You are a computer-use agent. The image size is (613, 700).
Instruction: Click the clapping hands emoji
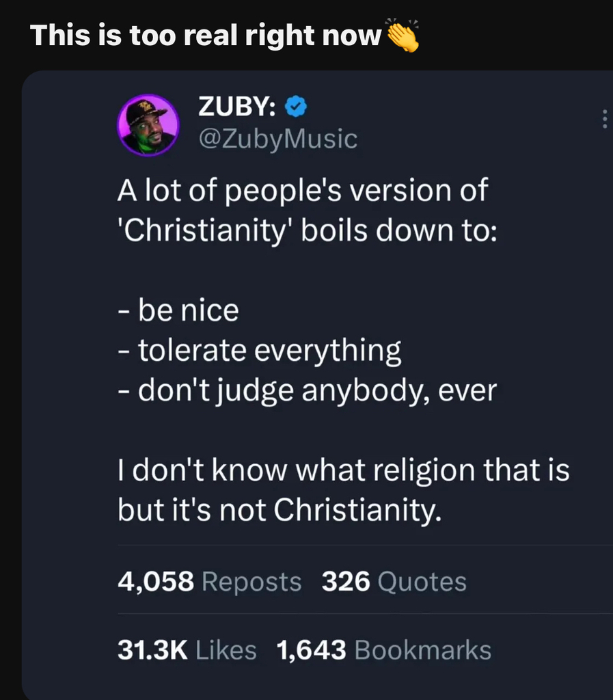point(403,35)
